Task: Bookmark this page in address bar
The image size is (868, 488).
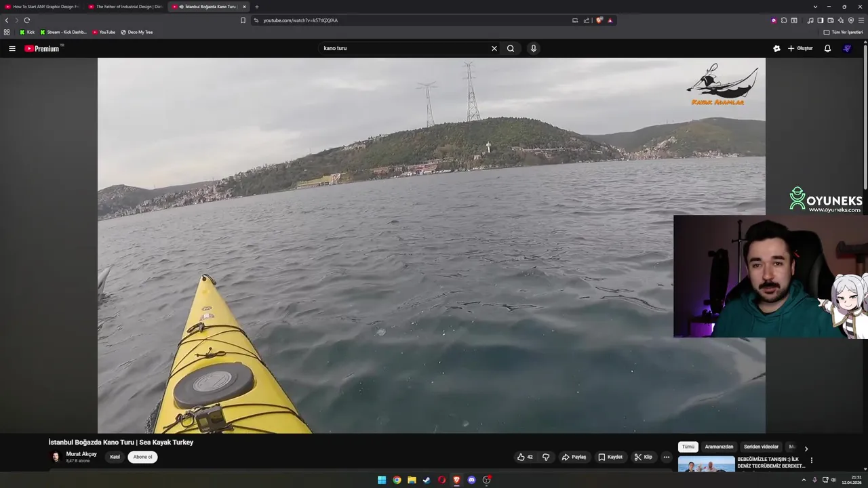Action: pyautogui.click(x=243, y=20)
